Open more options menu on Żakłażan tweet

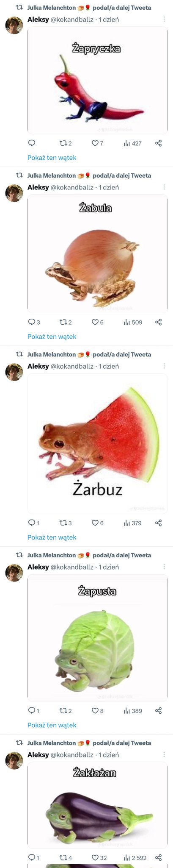164,755
